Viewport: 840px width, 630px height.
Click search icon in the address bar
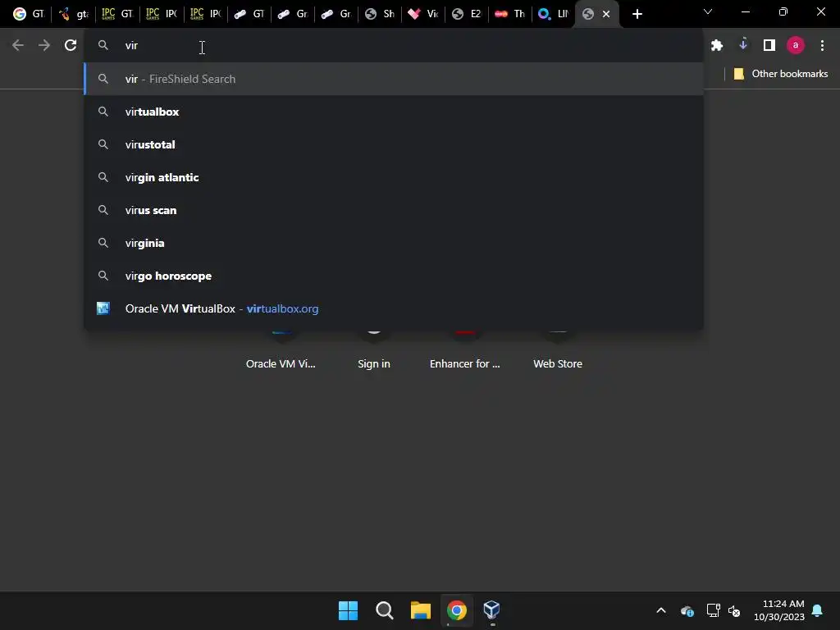coord(103,46)
